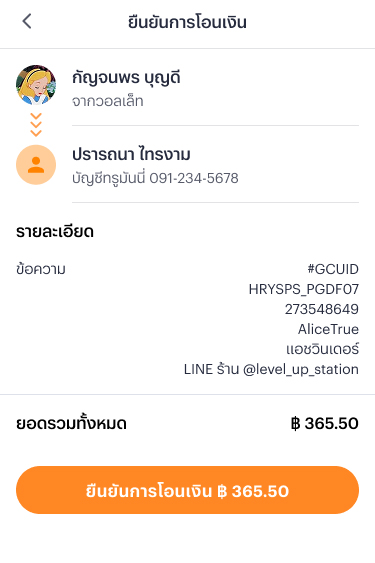The width and height of the screenshot is (375, 563).
Task: Click the แอชวินเดอร์ text line
Action: pos(322,349)
